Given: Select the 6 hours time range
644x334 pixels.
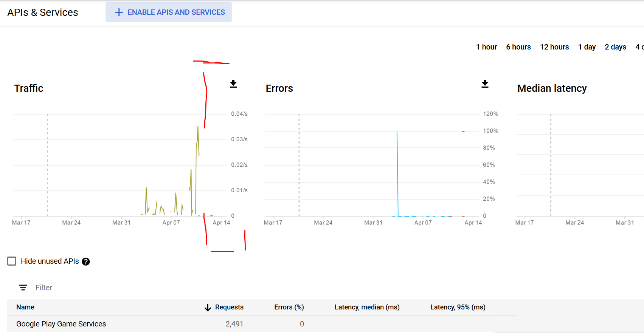Looking at the screenshot, I should point(518,47).
